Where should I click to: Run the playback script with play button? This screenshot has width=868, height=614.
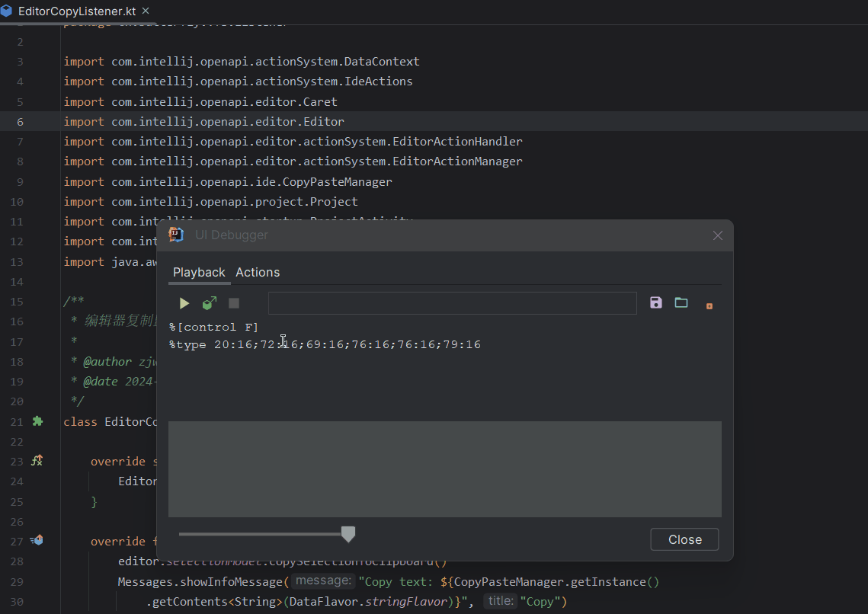click(x=184, y=304)
